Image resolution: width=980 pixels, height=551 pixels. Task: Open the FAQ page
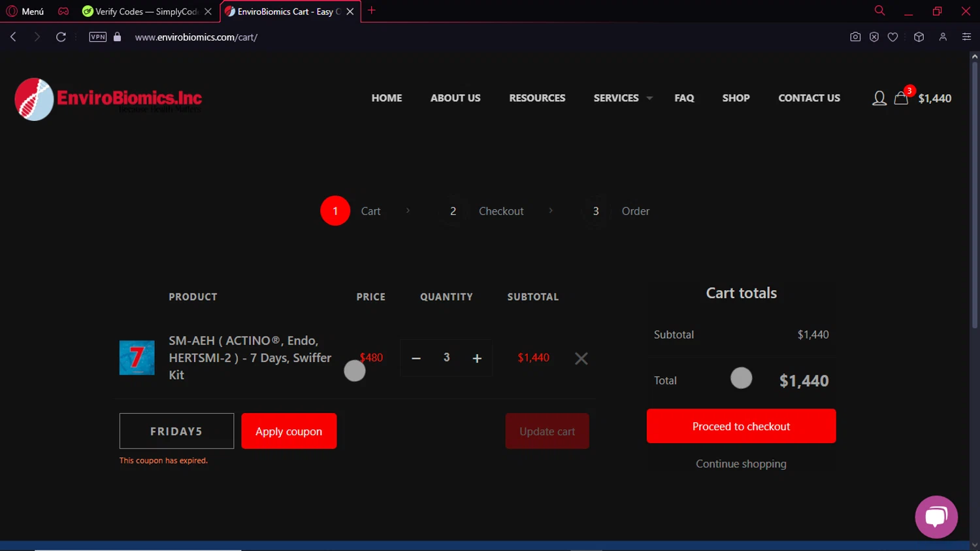[x=684, y=98]
